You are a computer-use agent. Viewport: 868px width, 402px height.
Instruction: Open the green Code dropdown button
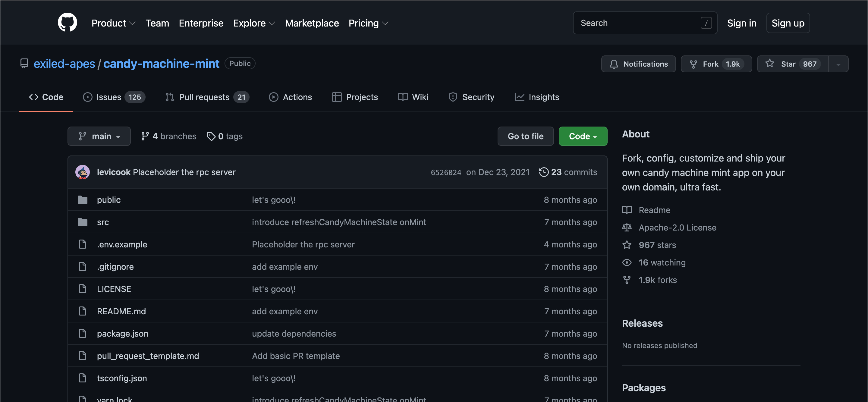pyautogui.click(x=583, y=136)
